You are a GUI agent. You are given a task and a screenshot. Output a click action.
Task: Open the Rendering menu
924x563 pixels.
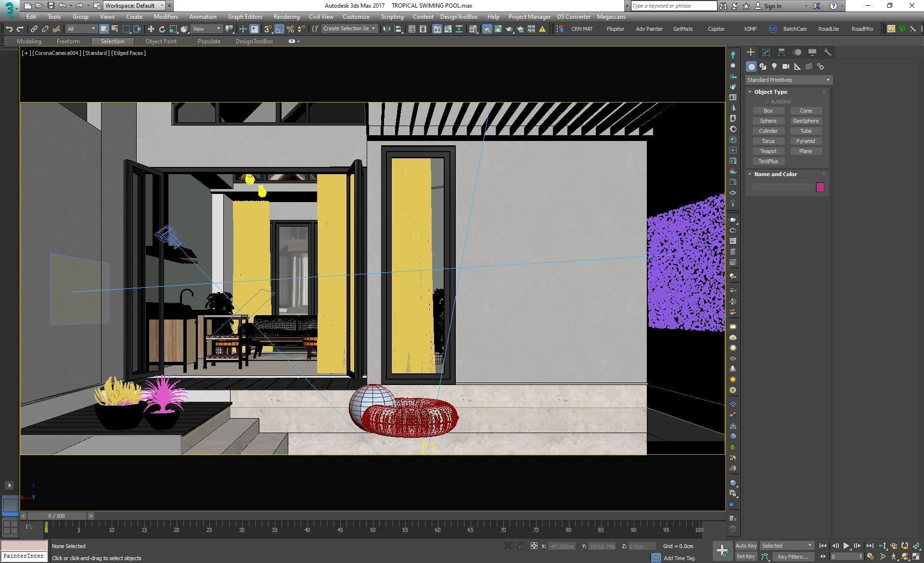pyautogui.click(x=286, y=17)
